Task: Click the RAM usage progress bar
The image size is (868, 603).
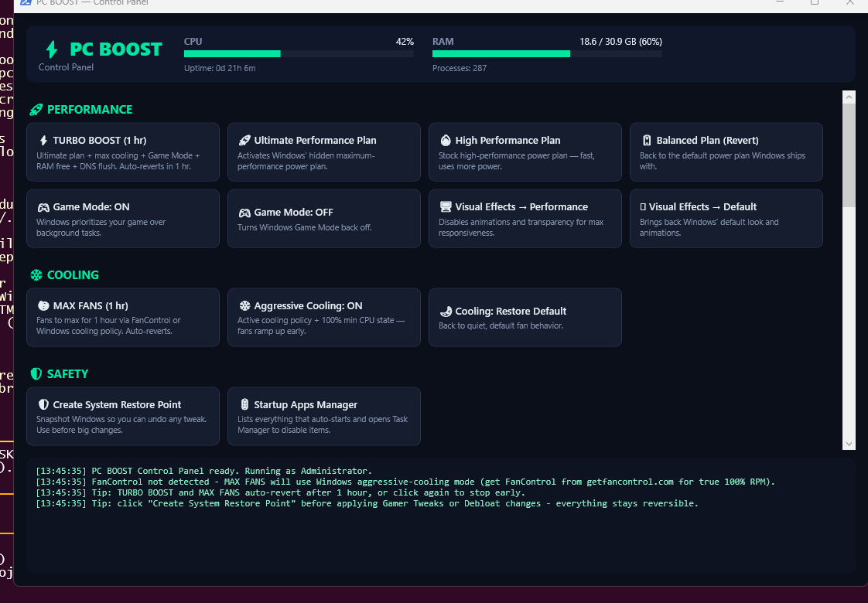Action: (547, 53)
